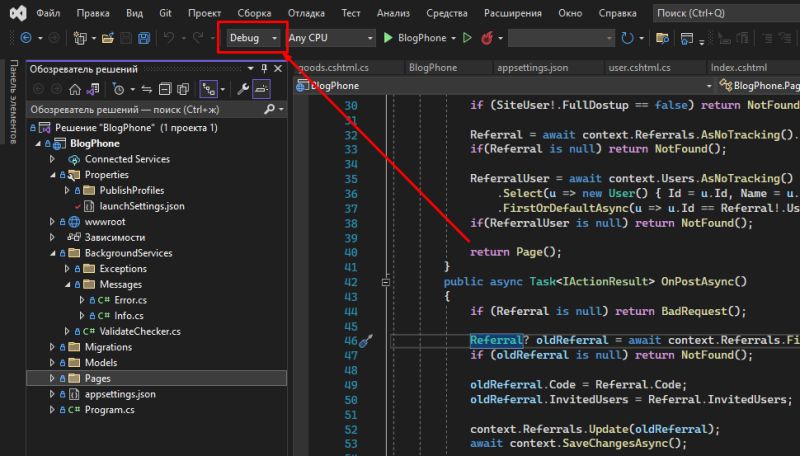Select the Error.cs file

click(x=130, y=300)
